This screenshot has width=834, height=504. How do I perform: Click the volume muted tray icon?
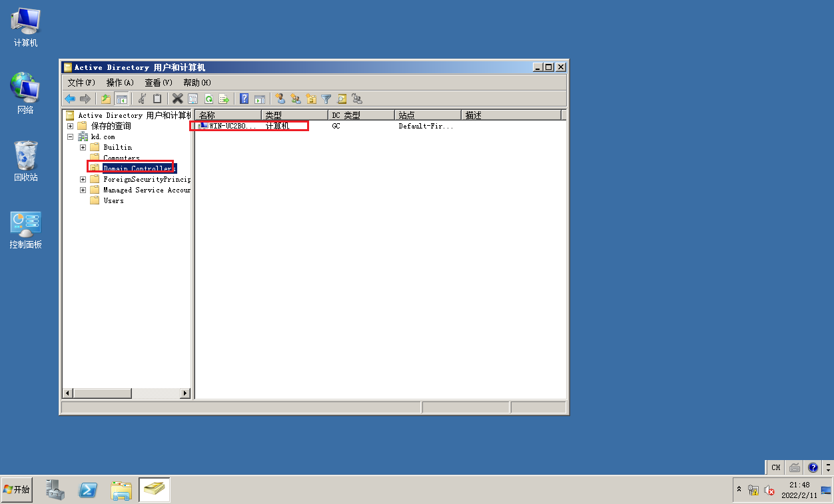[x=769, y=490]
